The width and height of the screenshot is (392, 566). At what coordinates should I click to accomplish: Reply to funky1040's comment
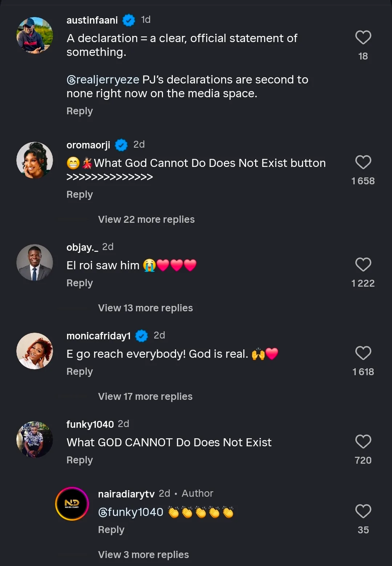(x=79, y=460)
